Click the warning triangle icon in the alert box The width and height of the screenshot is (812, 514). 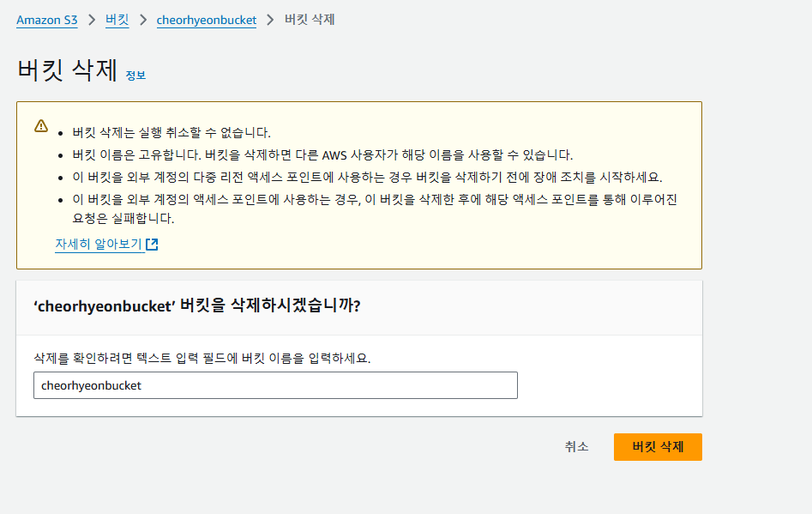41,126
